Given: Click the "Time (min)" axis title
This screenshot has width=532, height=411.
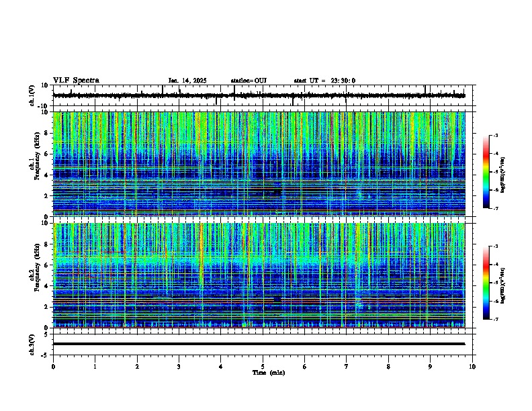Looking at the screenshot, I should point(269,373).
